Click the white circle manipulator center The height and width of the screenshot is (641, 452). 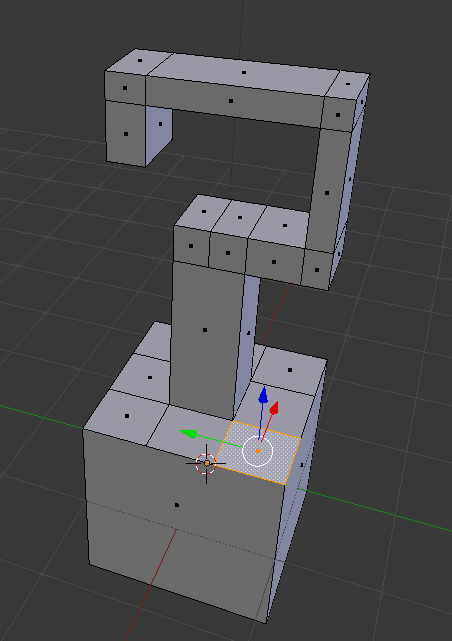click(257, 451)
